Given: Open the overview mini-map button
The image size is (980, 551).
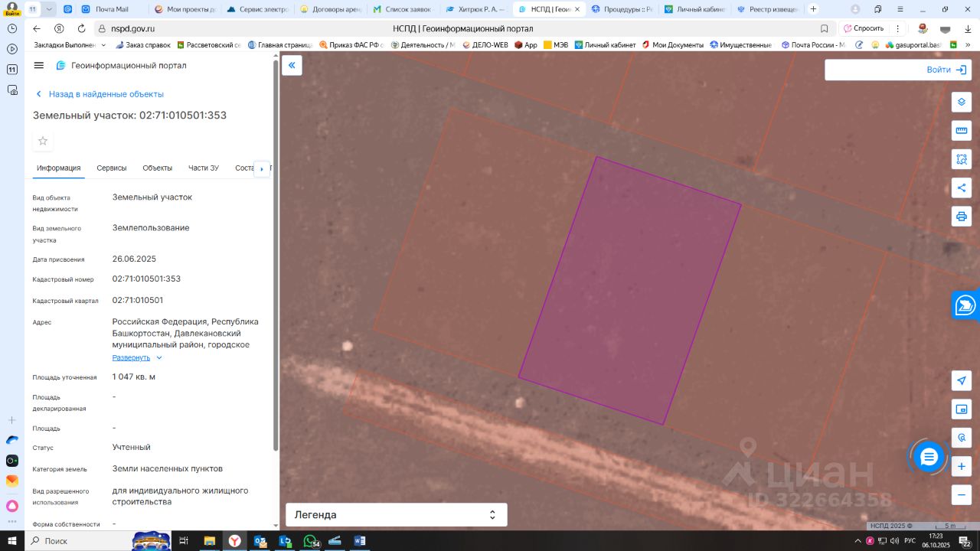Looking at the screenshot, I should click(x=962, y=409).
